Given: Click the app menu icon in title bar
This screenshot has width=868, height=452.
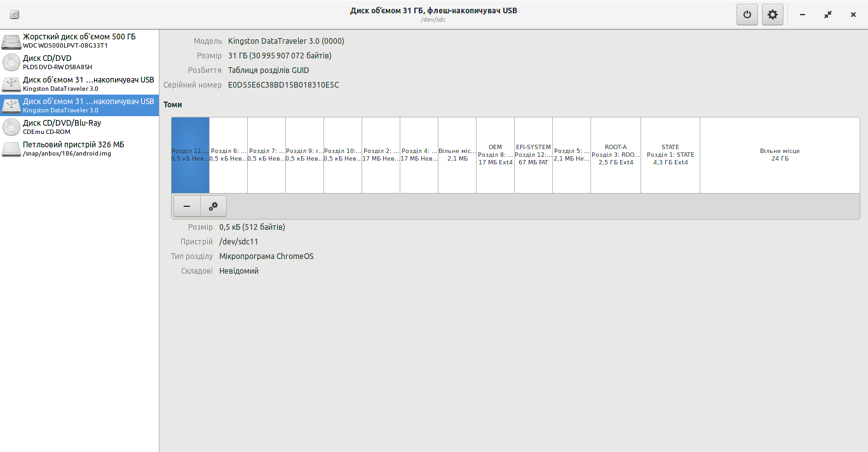Looking at the screenshot, I should pos(15,15).
